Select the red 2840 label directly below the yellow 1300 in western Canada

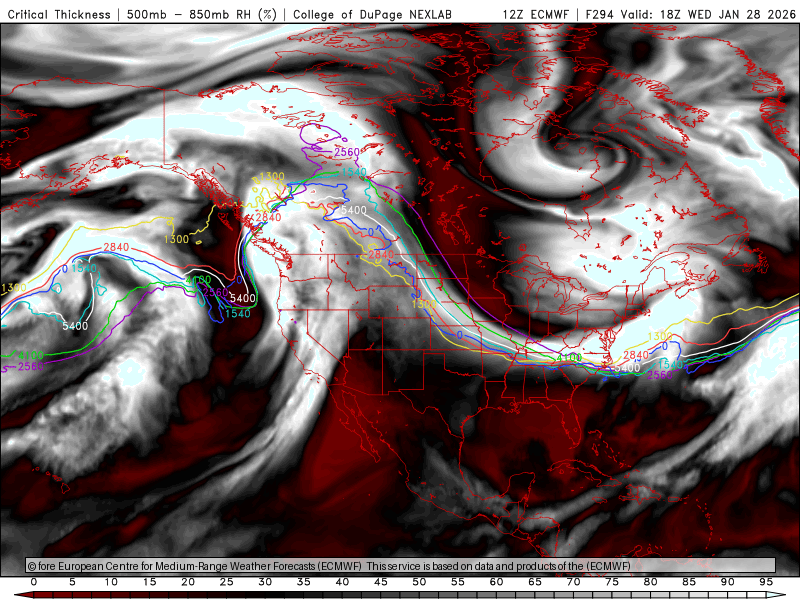pyautogui.click(x=268, y=217)
